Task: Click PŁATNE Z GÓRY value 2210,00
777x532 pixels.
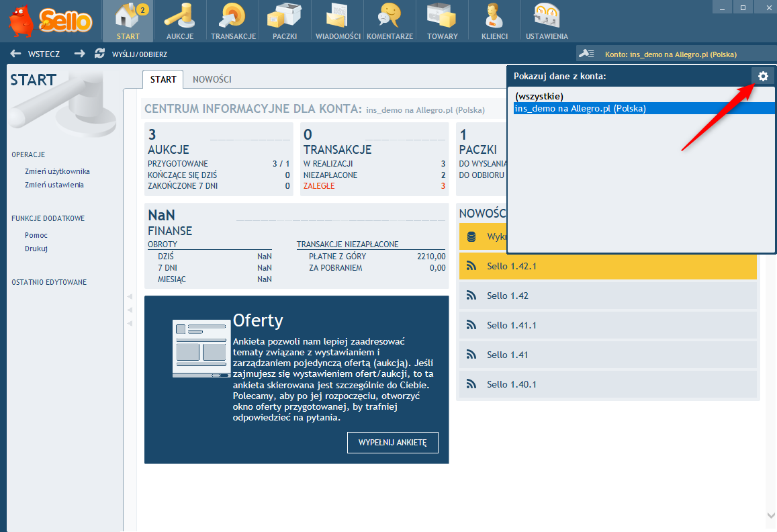Action: coord(431,257)
